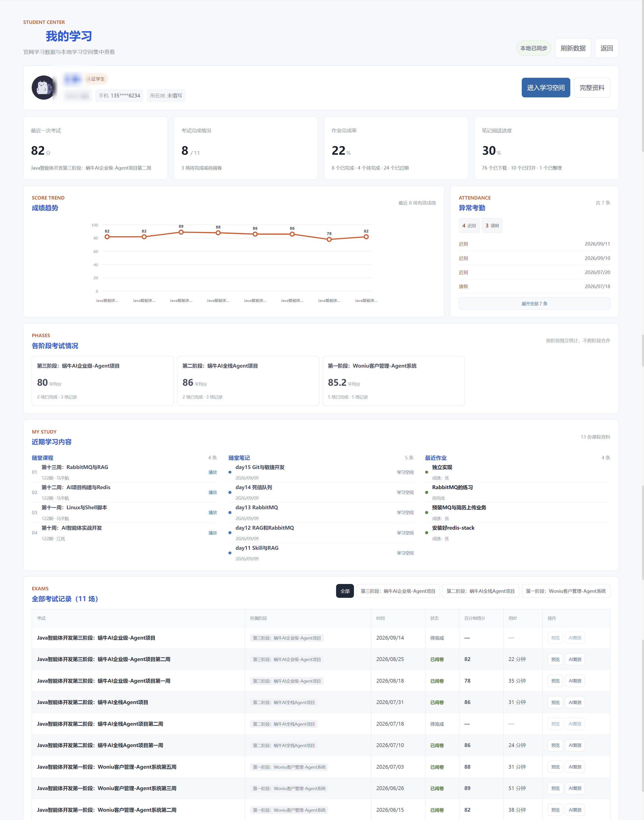Go back with the 返回 button
The width and height of the screenshot is (644, 820).
(606, 48)
